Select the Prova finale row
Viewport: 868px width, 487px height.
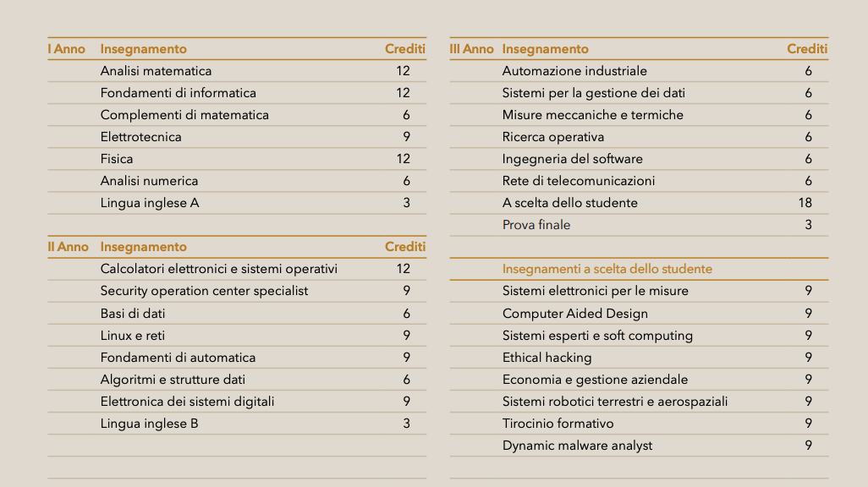click(639, 225)
